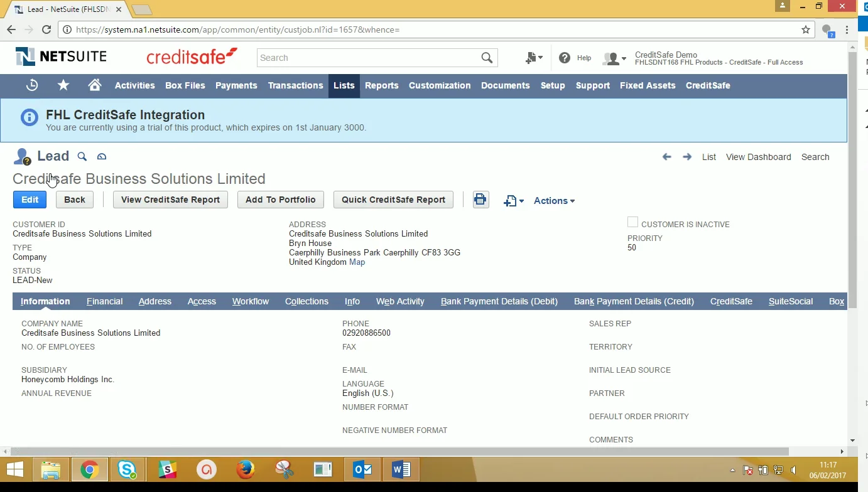
Task: Click the site info icon in address bar
Action: tap(67, 29)
